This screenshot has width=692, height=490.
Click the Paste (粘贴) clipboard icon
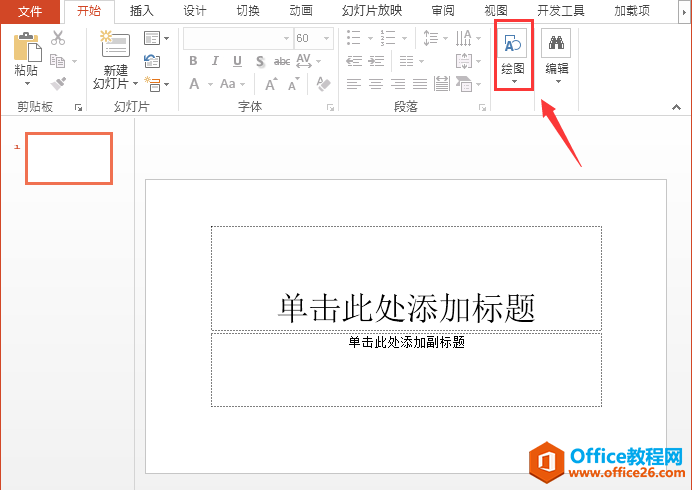(26, 48)
